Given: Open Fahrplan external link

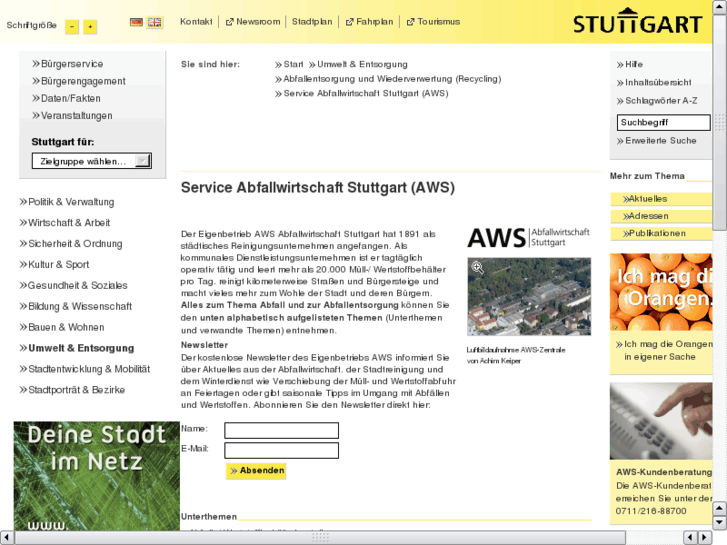Looking at the screenshot, I should pos(370,22).
